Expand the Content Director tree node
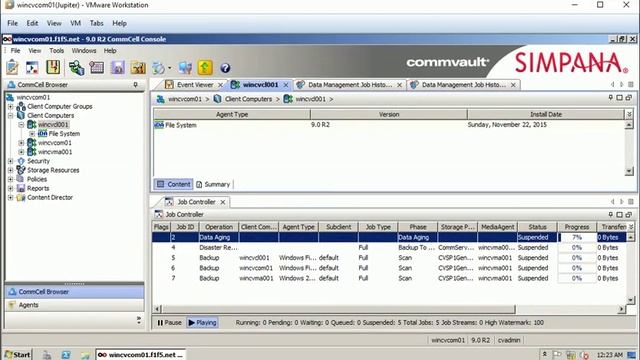 pyautogui.click(x=11, y=198)
